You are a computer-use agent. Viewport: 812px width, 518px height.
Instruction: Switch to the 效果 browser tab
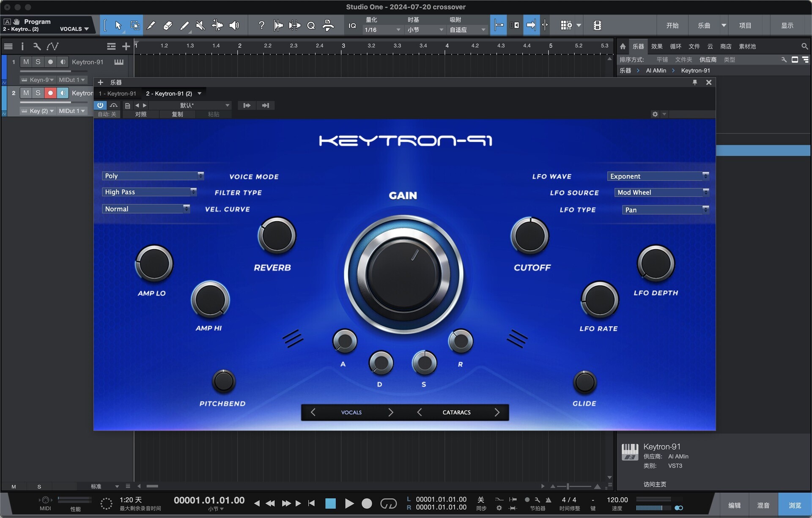[656, 47]
